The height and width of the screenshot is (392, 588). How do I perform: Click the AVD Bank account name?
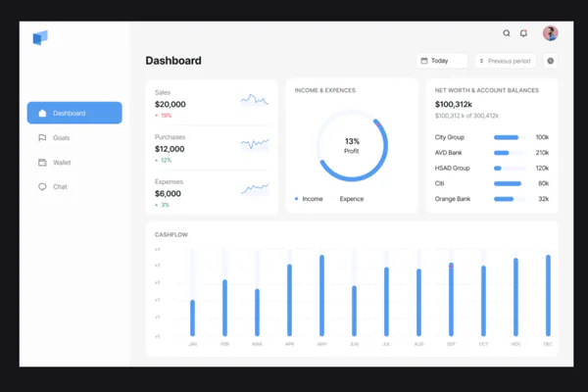[448, 153]
